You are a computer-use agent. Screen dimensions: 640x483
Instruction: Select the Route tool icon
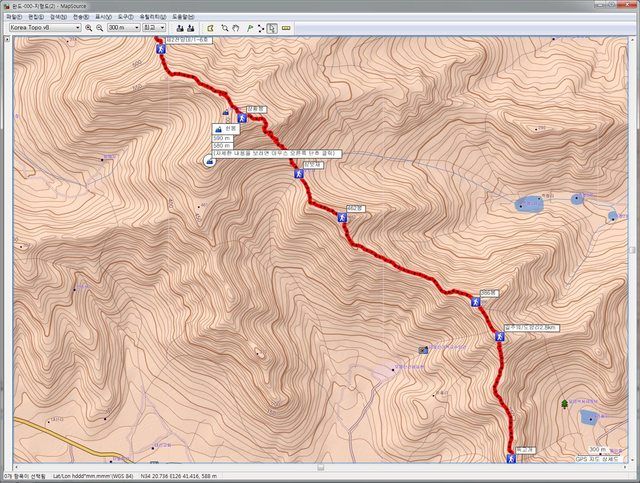(261, 28)
